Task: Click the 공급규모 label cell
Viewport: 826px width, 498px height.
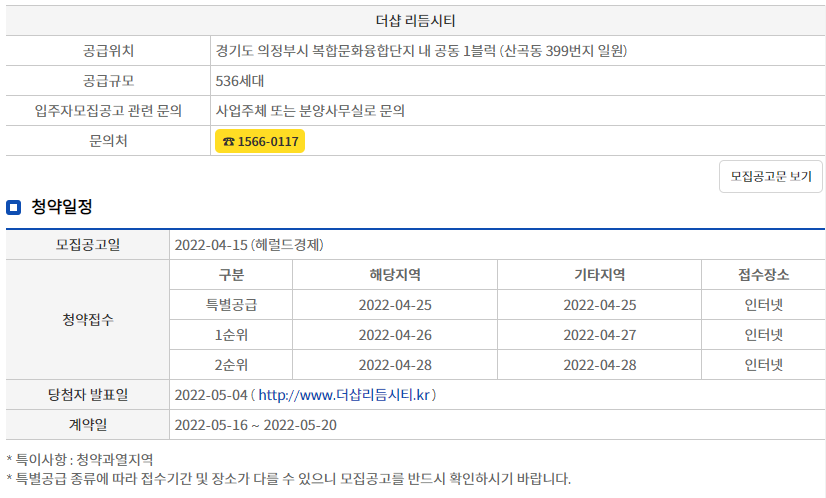Action: coord(108,81)
